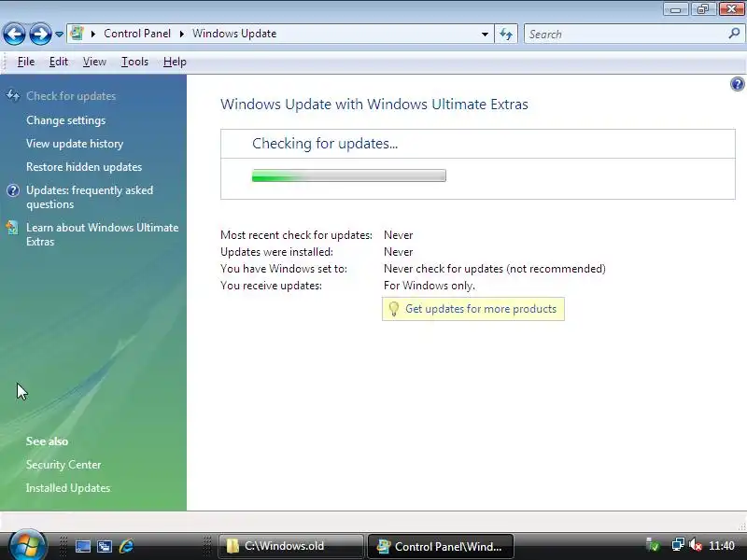
Task: Focus the Search input box
Action: point(627,35)
